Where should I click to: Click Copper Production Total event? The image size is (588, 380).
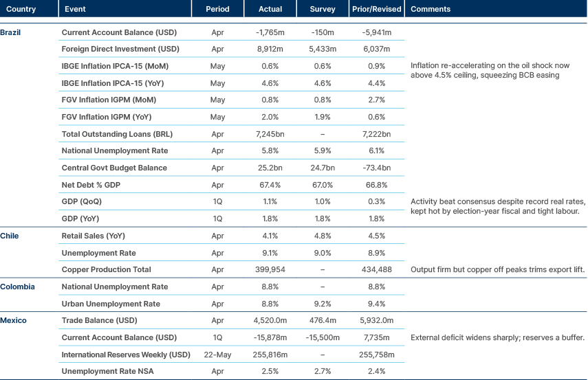106,269
